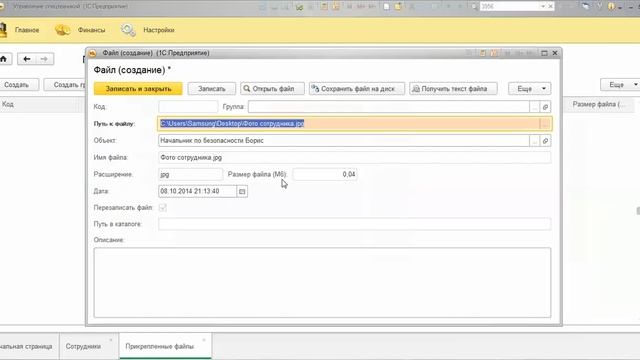Click the blank document title bar icon
Screen dimensions: 640x360
coord(386,7)
